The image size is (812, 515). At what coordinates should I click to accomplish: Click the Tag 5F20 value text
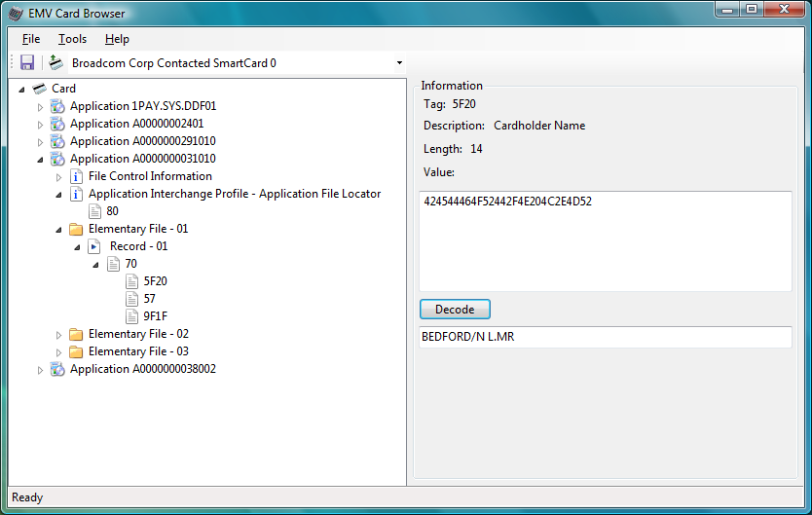click(x=463, y=104)
